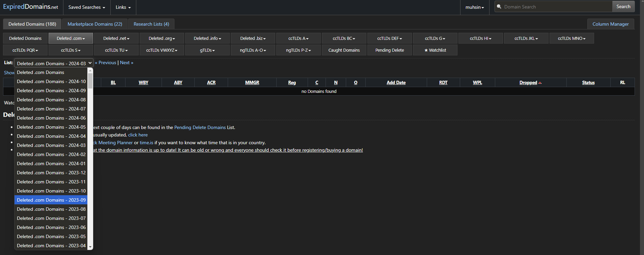Expand the ccTLDs A dropdown
Image resolution: width=644 pixels, height=255 pixels.
coord(299,38)
